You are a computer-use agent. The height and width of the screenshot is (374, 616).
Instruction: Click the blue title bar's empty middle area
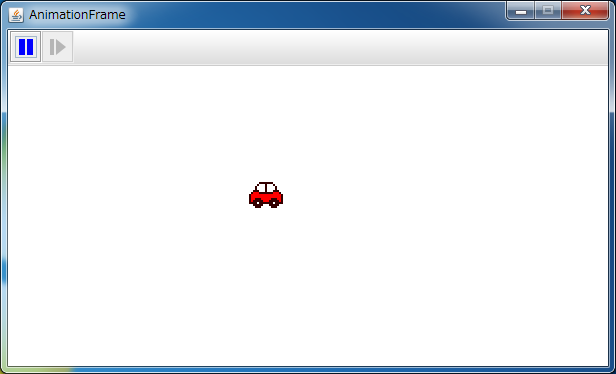314,15
